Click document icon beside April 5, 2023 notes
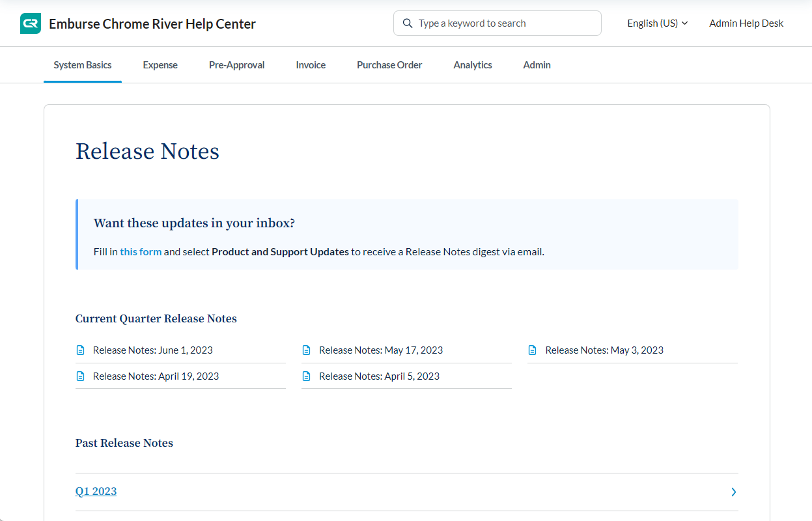 pyautogui.click(x=307, y=376)
